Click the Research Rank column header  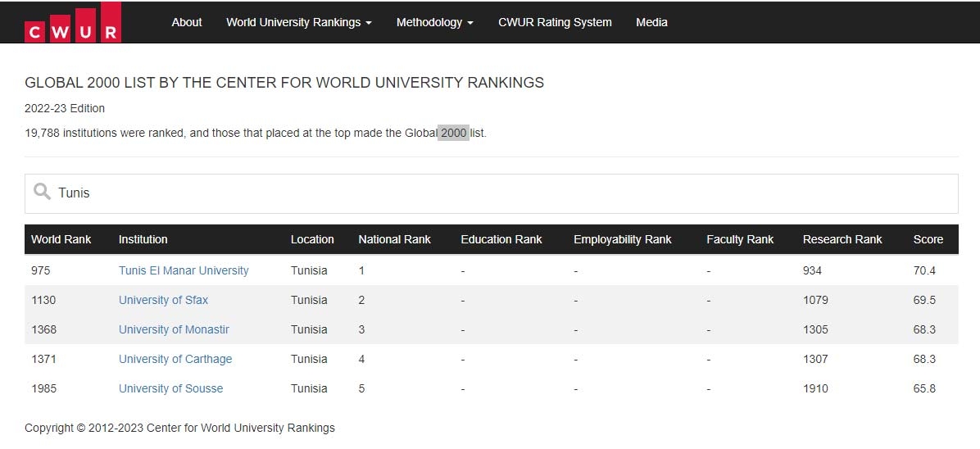842,239
